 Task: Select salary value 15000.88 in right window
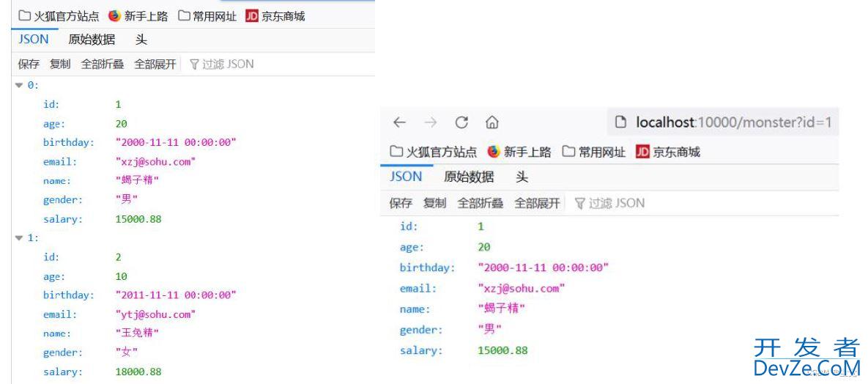(x=502, y=350)
